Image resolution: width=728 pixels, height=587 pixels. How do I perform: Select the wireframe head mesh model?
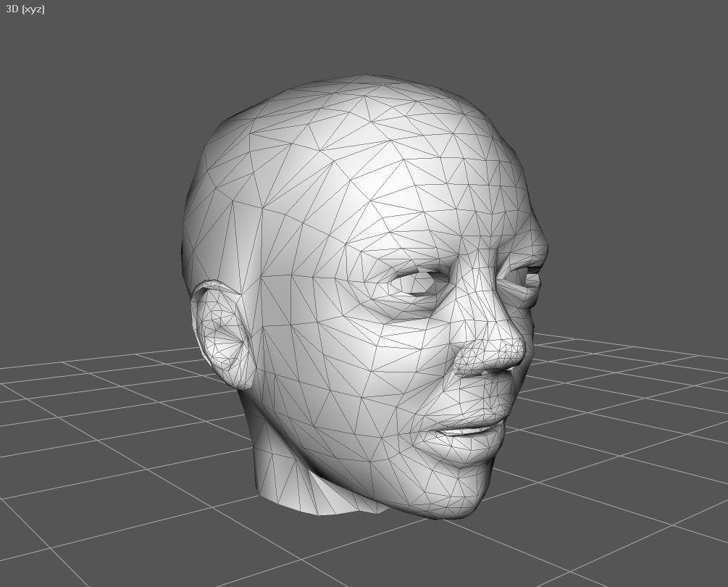click(365, 297)
